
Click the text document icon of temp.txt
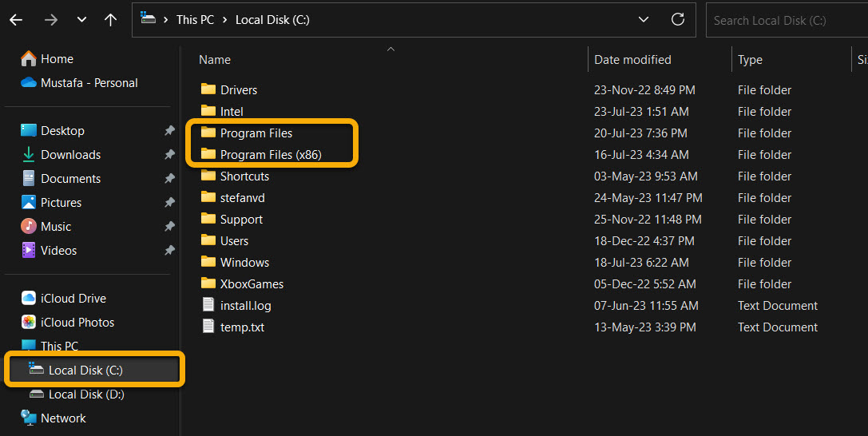(x=208, y=326)
